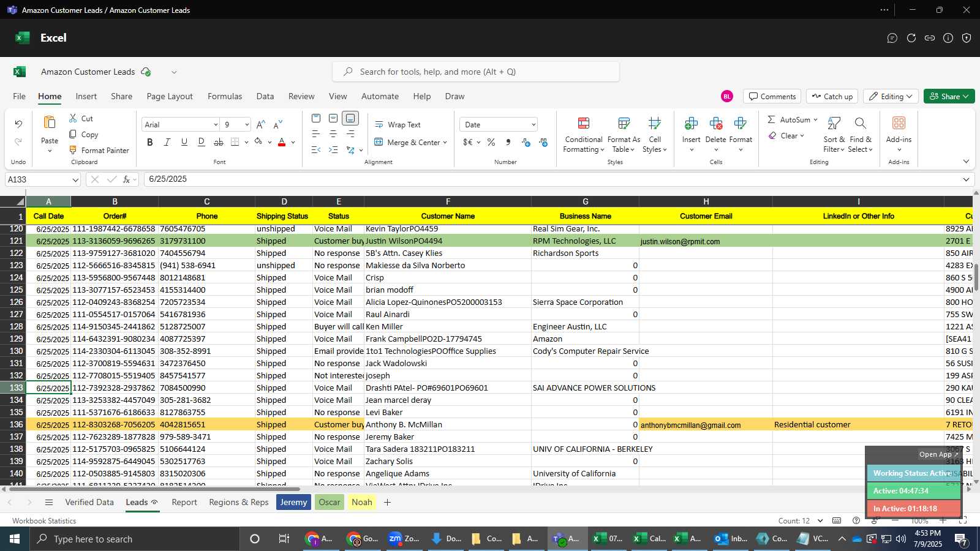Open Format As Table gallery

click(624, 135)
